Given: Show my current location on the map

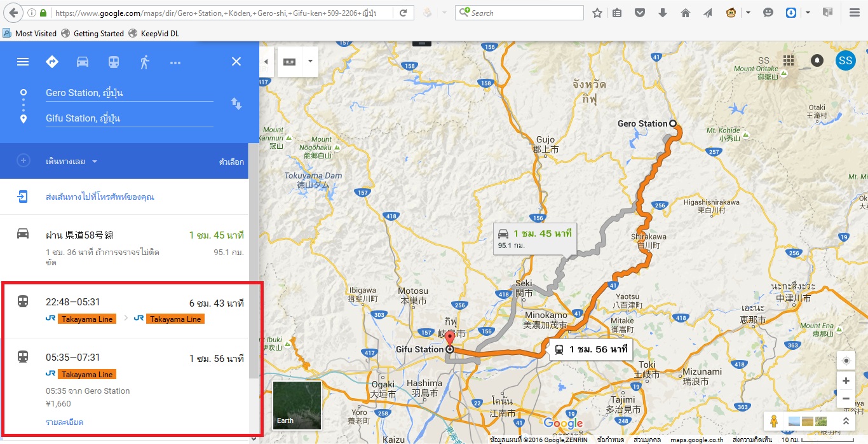Looking at the screenshot, I should (846, 361).
